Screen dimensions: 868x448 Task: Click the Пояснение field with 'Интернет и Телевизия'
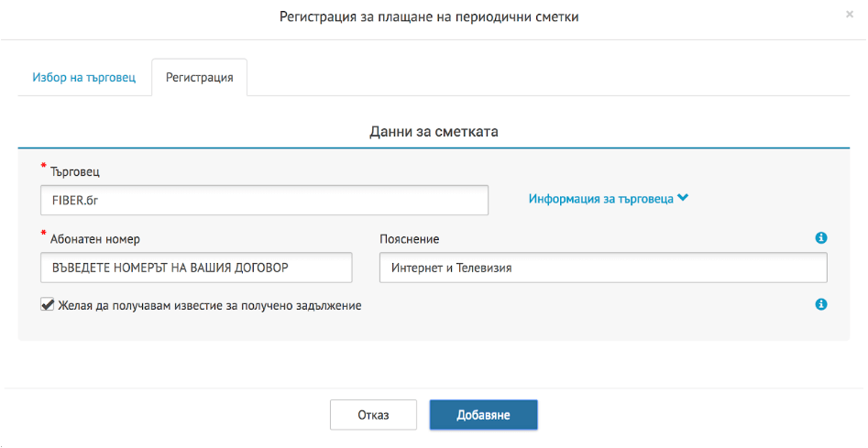[602, 268]
